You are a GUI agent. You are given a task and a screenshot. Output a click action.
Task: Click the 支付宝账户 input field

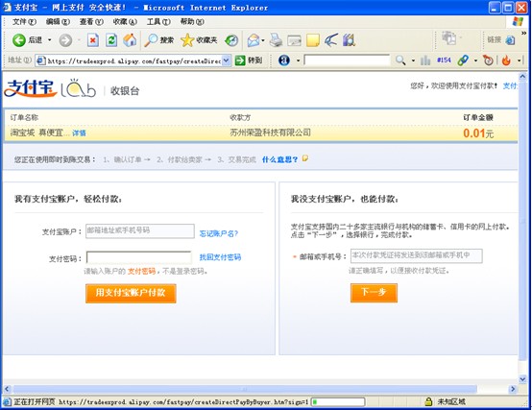140,231
